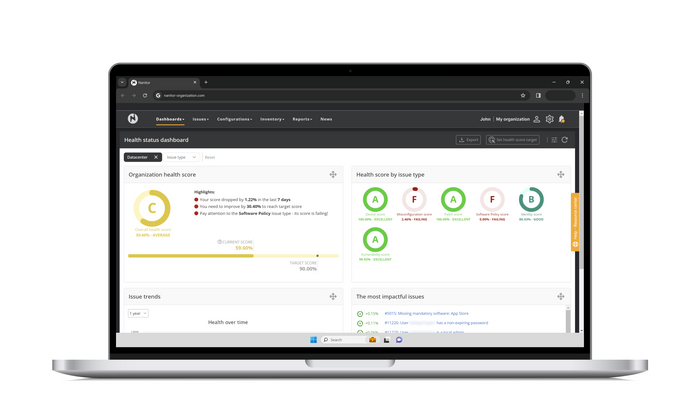Viewport: 700px width, 420px height.
Task: Click the Nanitor logo icon
Action: 133,118
